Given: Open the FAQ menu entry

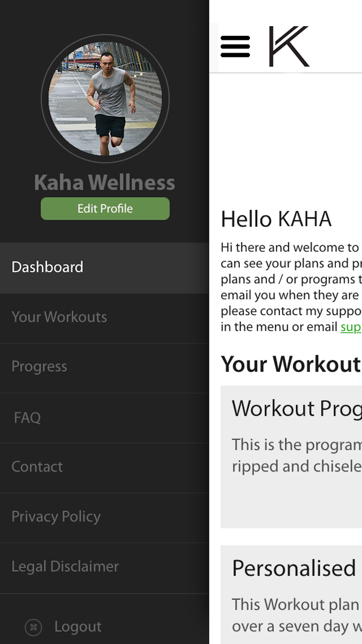Looking at the screenshot, I should coord(104,418).
